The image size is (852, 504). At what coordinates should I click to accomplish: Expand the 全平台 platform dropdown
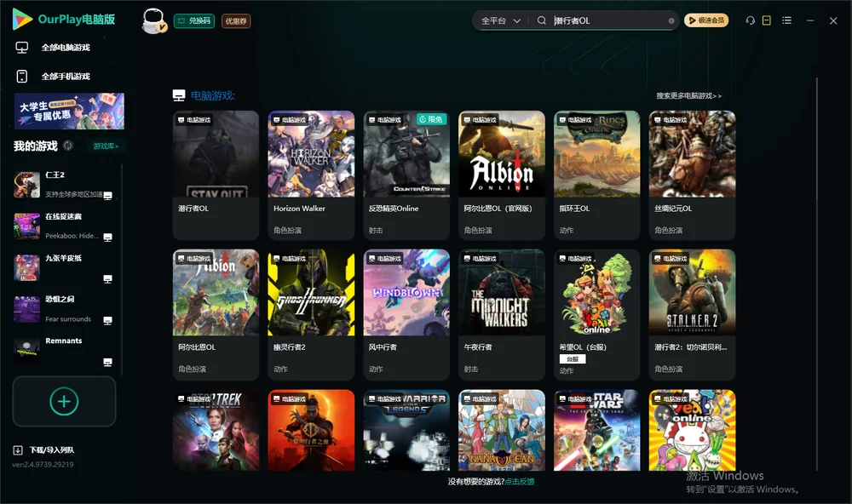point(500,20)
